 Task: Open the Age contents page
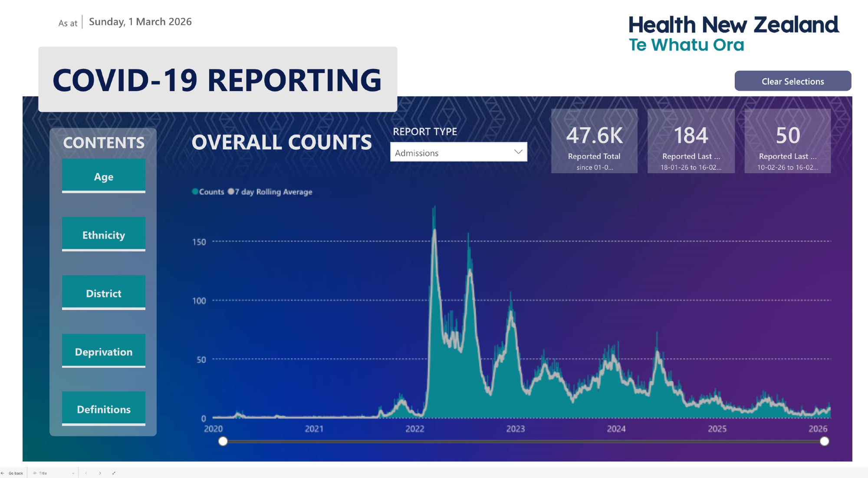pyautogui.click(x=103, y=176)
